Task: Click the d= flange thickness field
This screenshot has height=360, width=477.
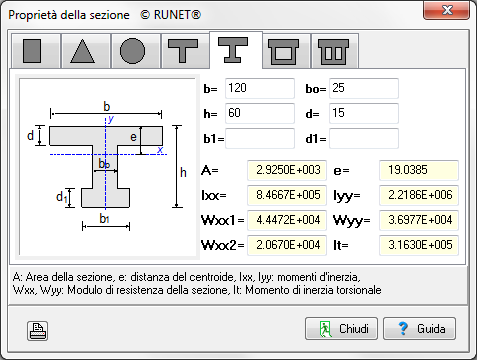Action: (364, 113)
